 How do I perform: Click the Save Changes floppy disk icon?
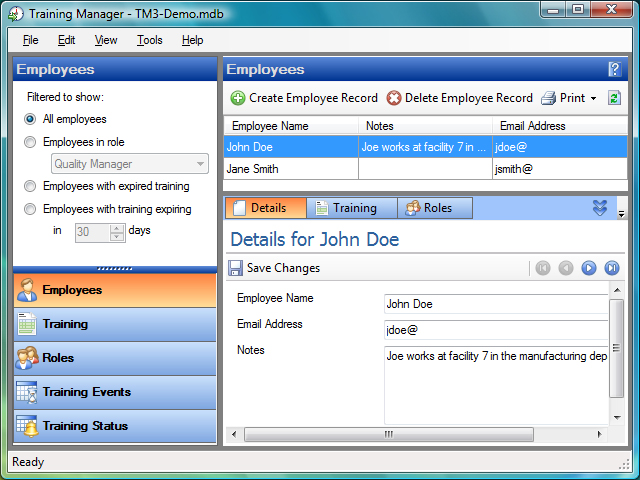click(235, 268)
